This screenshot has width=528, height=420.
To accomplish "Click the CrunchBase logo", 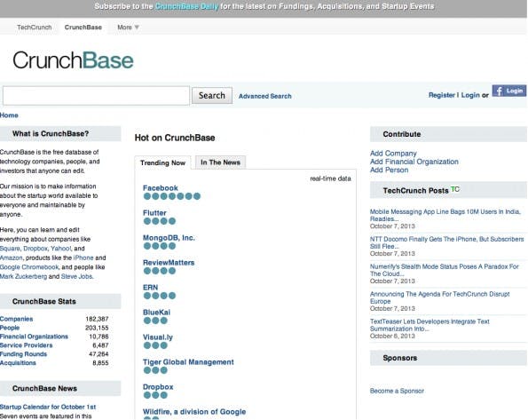I will tap(73, 60).
